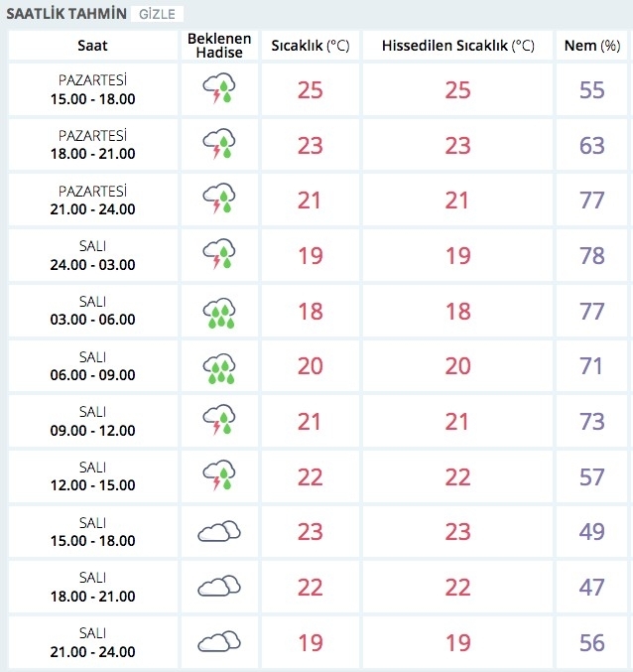Click thunderstorm icon for Salı 09.00 - 12.00
The width and height of the screenshot is (633, 672).
coord(218,424)
